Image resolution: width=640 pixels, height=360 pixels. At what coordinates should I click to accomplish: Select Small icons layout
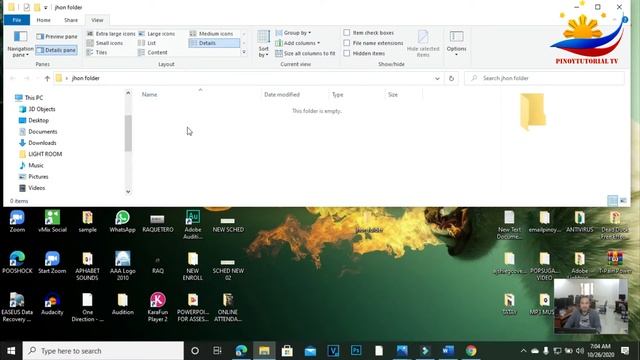tap(105, 43)
